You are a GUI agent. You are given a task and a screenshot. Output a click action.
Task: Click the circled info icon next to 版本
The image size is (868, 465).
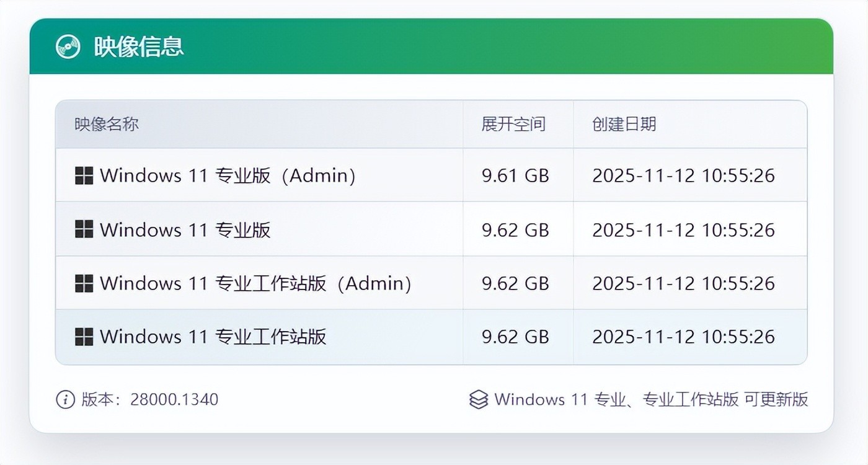[66, 400]
